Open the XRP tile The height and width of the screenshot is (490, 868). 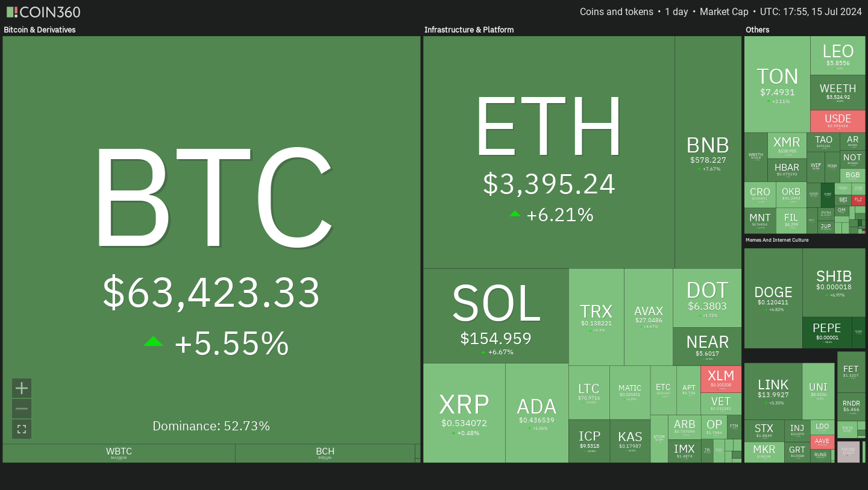tap(464, 413)
